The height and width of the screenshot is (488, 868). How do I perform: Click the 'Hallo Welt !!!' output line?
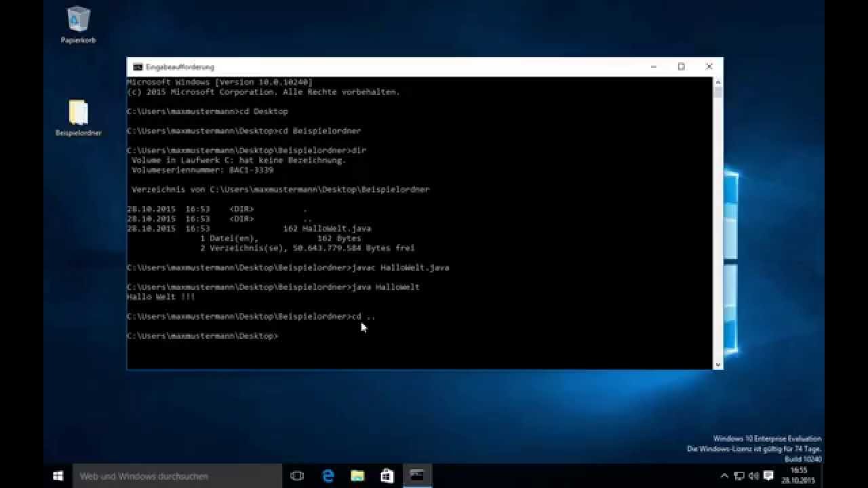click(161, 297)
